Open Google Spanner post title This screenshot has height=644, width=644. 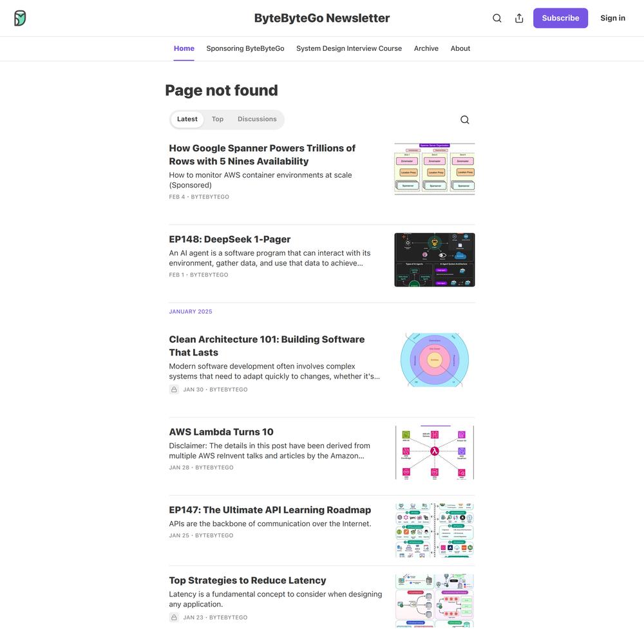[262, 155]
